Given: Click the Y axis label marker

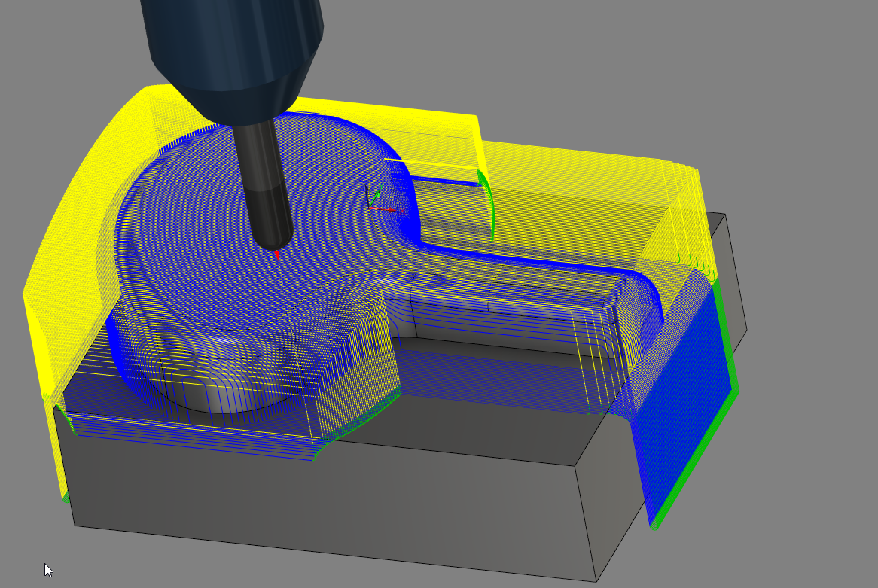Looking at the screenshot, I should [381, 185].
